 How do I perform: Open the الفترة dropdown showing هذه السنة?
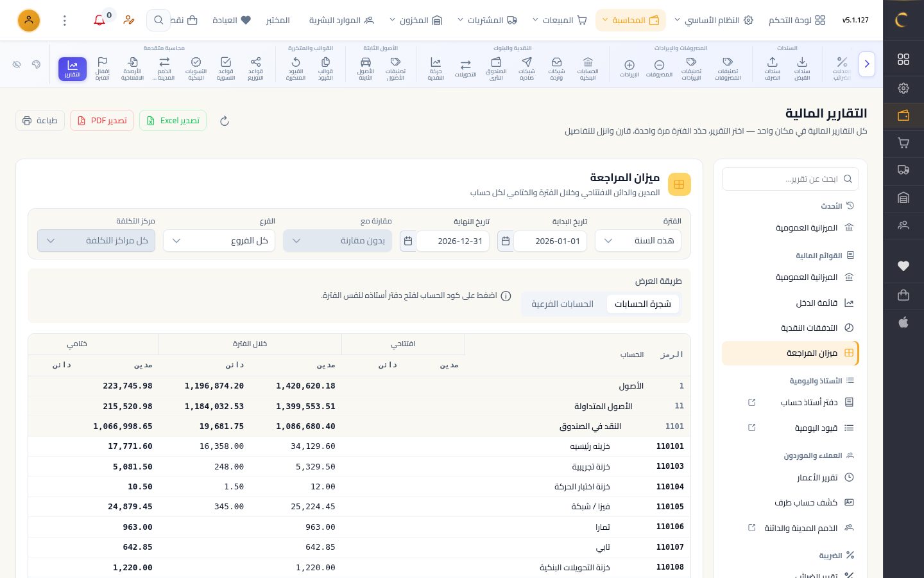638,241
